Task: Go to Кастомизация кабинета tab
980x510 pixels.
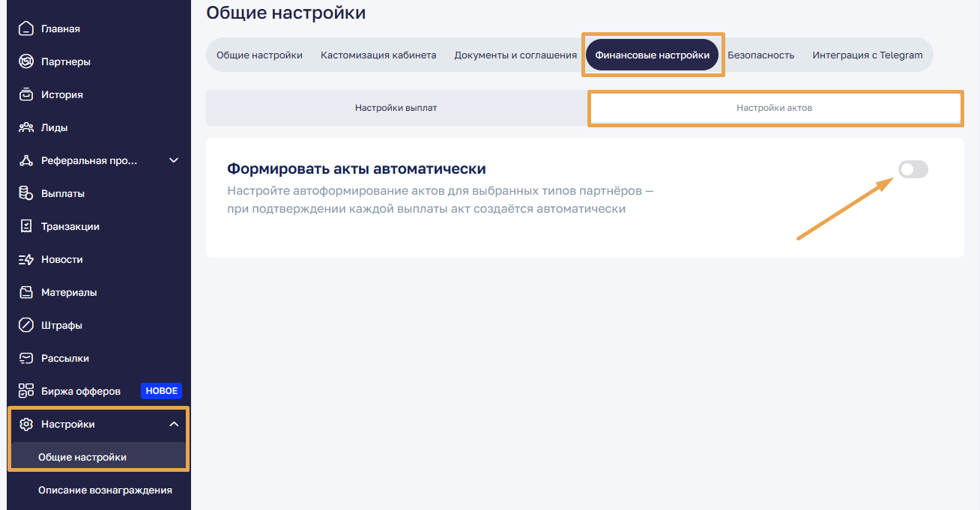Action: point(378,55)
